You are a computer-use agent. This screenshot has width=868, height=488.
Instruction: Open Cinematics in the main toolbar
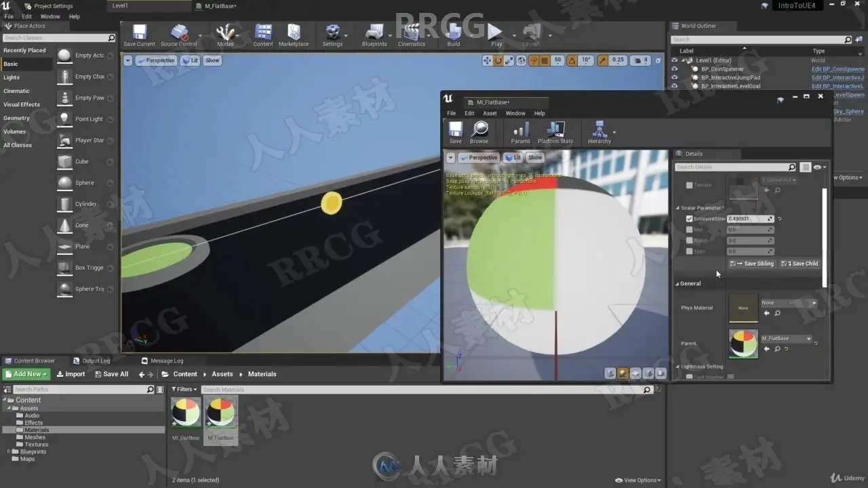tap(412, 35)
